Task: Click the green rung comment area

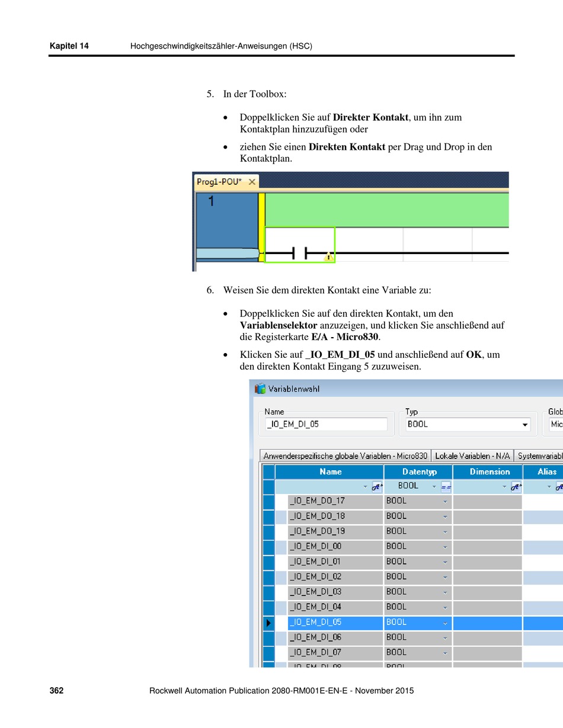Action: (386, 210)
